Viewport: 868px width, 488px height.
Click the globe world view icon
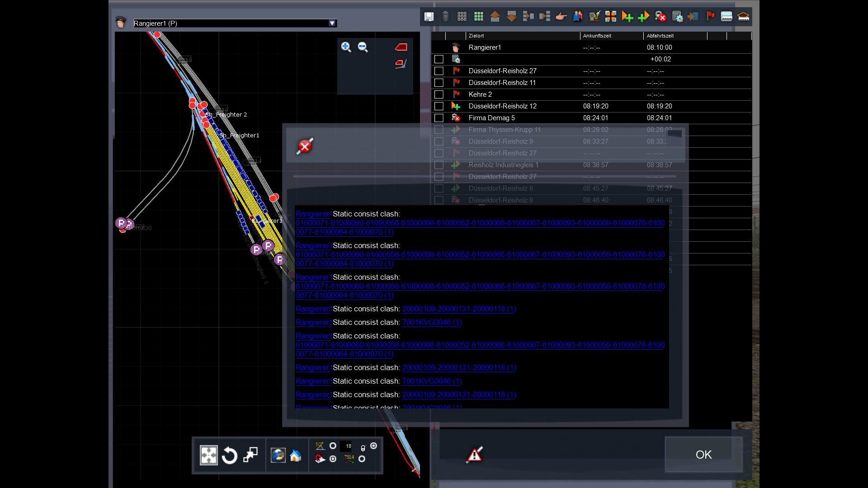(278, 455)
